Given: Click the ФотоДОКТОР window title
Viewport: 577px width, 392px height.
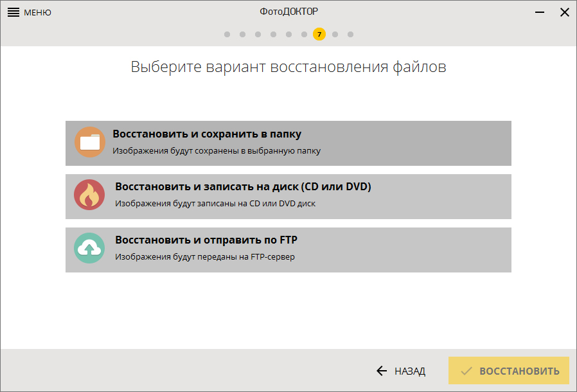Looking at the screenshot, I should point(289,12).
